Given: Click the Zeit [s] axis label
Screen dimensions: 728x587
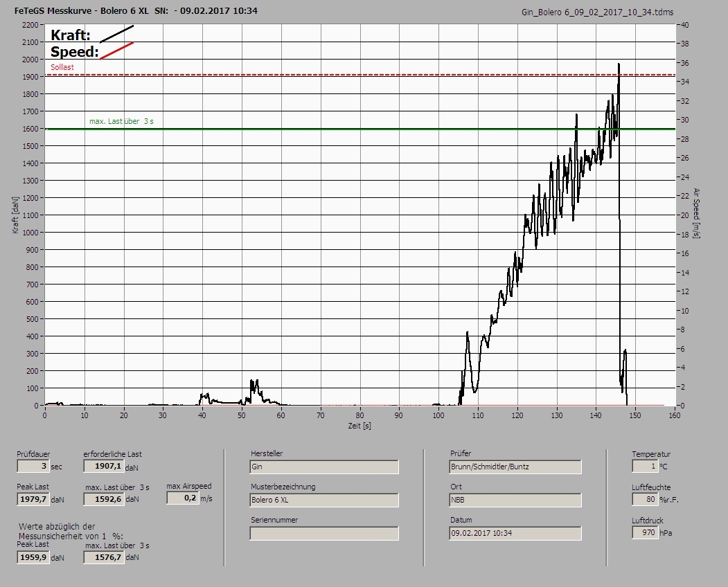Looking at the screenshot, I should (359, 426).
